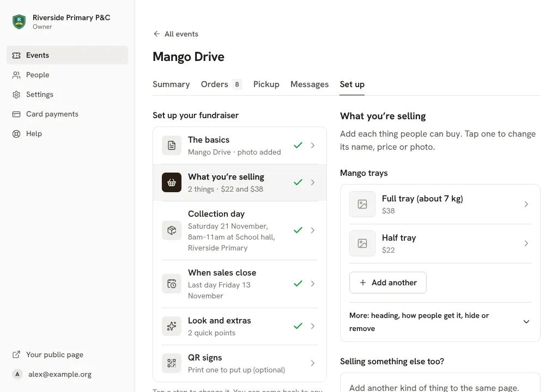
Task: Open the People section in sidebar
Action: (67, 75)
